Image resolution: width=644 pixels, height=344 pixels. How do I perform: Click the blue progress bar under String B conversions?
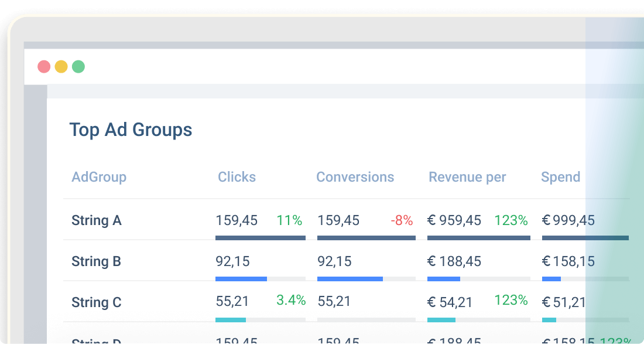click(x=350, y=278)
